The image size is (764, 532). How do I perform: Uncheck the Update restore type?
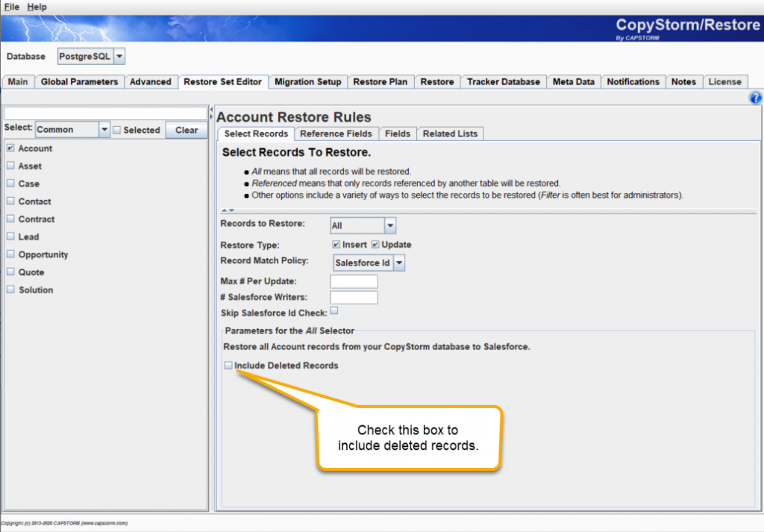tap(375, 244)
